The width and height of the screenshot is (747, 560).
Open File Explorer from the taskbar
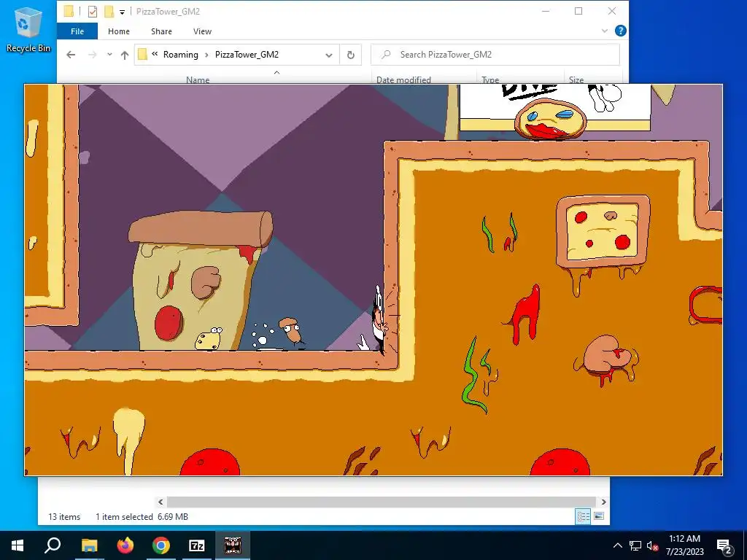(89, 545)
